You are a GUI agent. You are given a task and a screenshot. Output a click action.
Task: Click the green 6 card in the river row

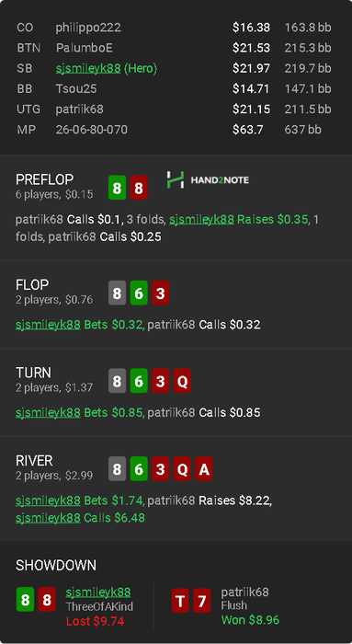(x=139, y=468)
